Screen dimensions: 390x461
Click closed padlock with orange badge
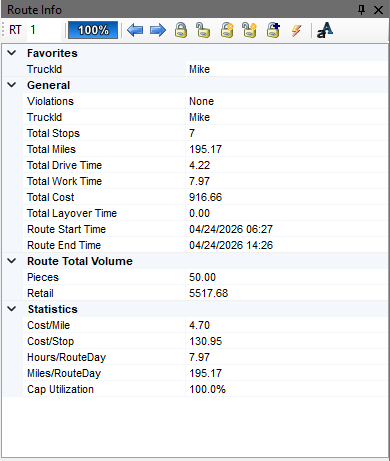(227, 30)
